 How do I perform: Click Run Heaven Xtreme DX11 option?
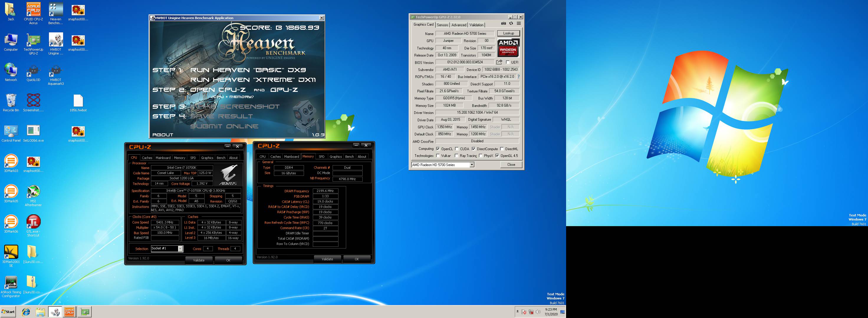click(x=253, y=80)
